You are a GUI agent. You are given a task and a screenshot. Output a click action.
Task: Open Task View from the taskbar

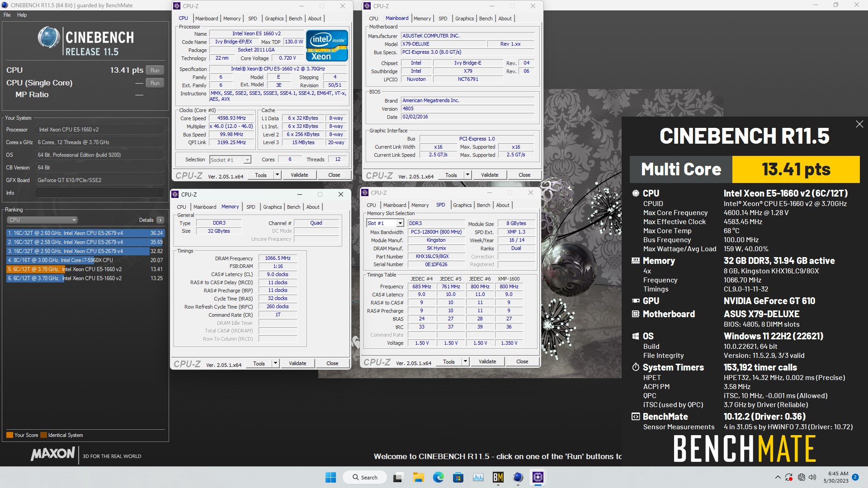click(398, 477)
